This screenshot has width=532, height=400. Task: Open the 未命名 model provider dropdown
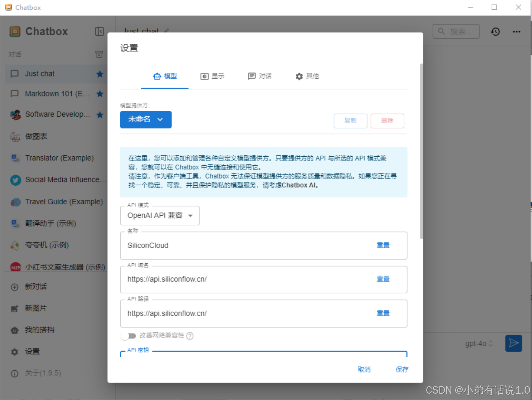(146, 120)
